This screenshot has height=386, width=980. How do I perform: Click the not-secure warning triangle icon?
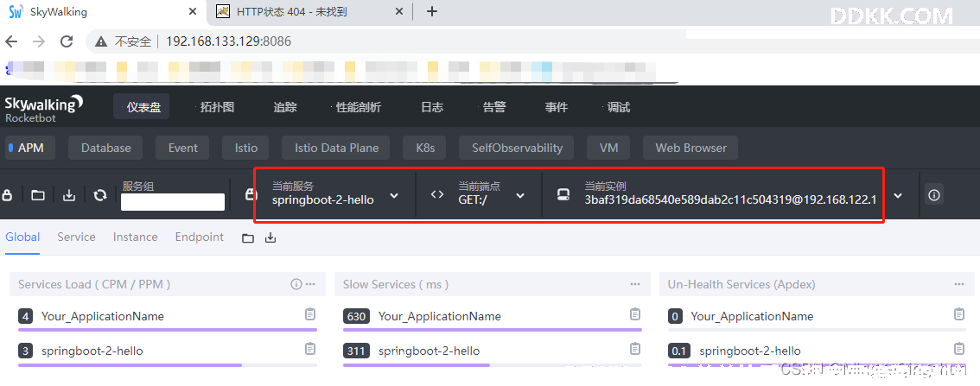(100, 41)
